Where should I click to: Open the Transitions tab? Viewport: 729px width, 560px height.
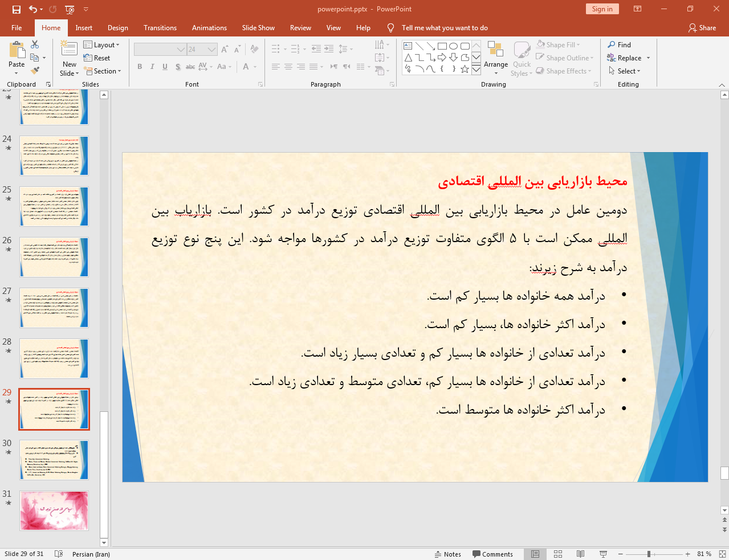[x=160, y=28]
